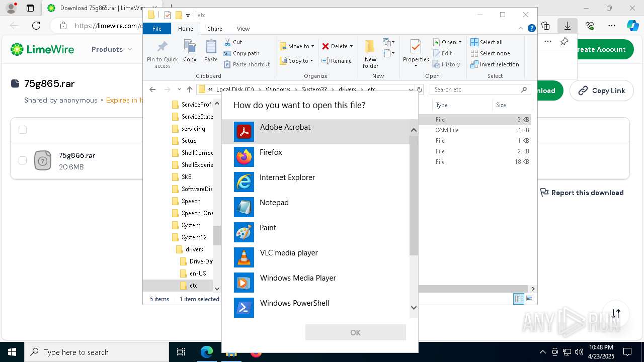644x362 pixels.
Task: Click Copy path in the ribbon
Action: (242, 53)
